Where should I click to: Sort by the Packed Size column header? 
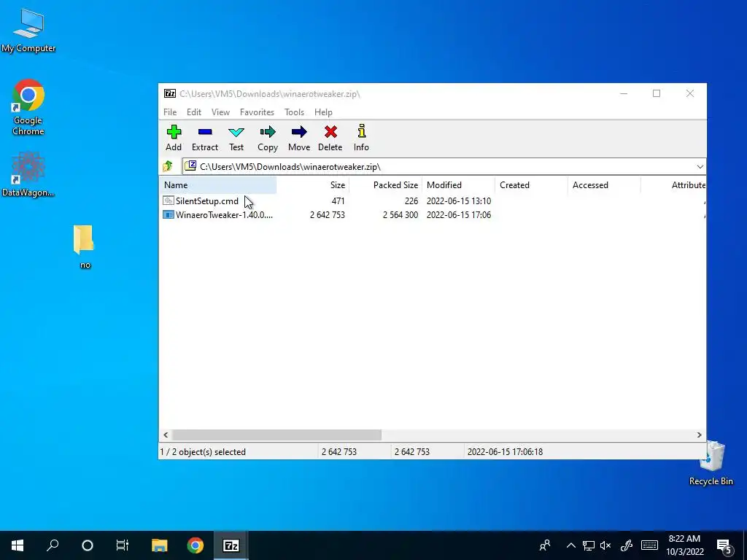click(386, 184)
